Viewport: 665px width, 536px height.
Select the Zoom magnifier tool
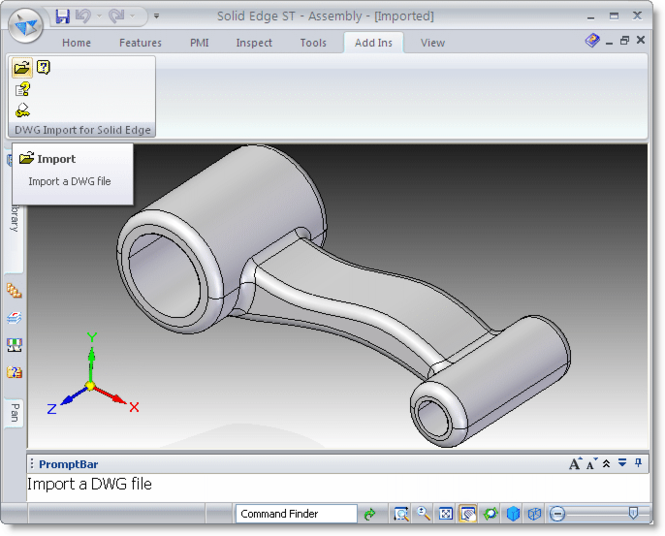pos(423,514)
